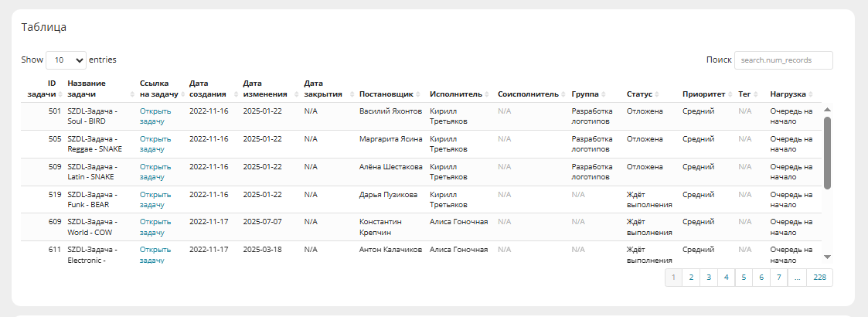The width and height of the screenshot is (868, 317).
Task: Click the Группа column sort icon
Action: coord(604,94)
